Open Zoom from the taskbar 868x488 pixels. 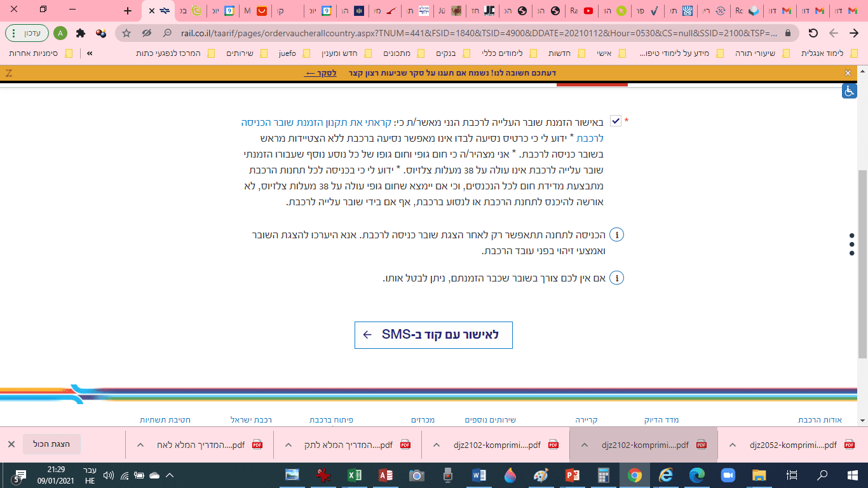click(x=728, y=475)
